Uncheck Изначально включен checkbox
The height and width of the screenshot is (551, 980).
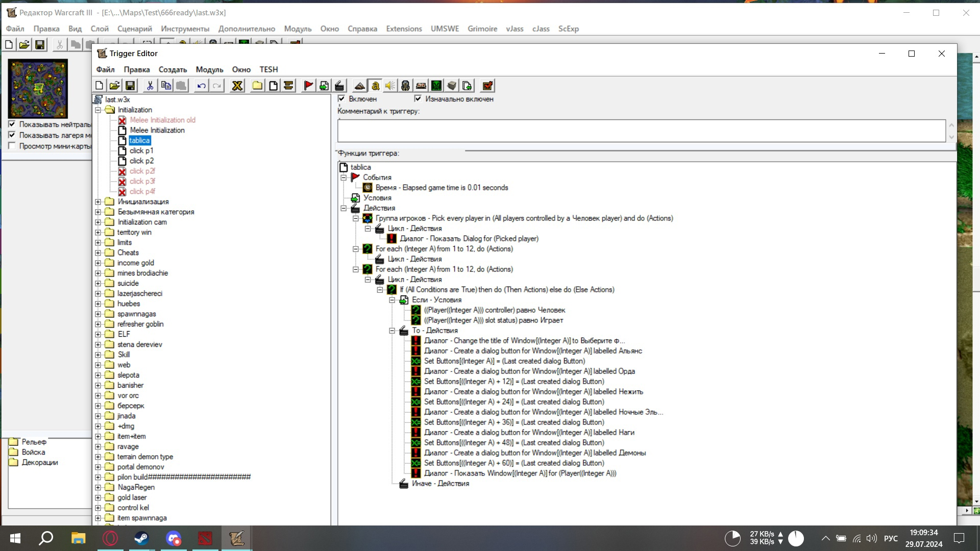coord(418,99)
